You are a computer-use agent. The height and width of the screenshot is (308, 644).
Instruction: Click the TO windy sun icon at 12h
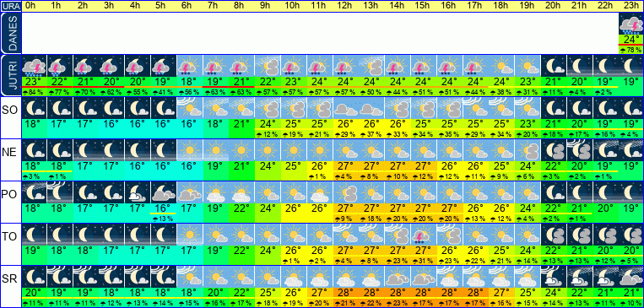tap(345, 235)
